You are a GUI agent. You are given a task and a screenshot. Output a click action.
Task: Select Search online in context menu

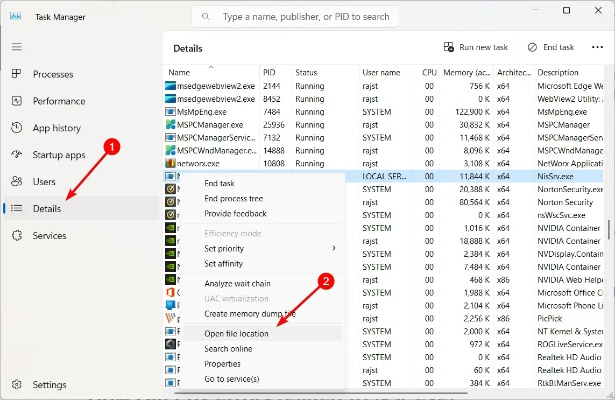click(x=229, y=348)
